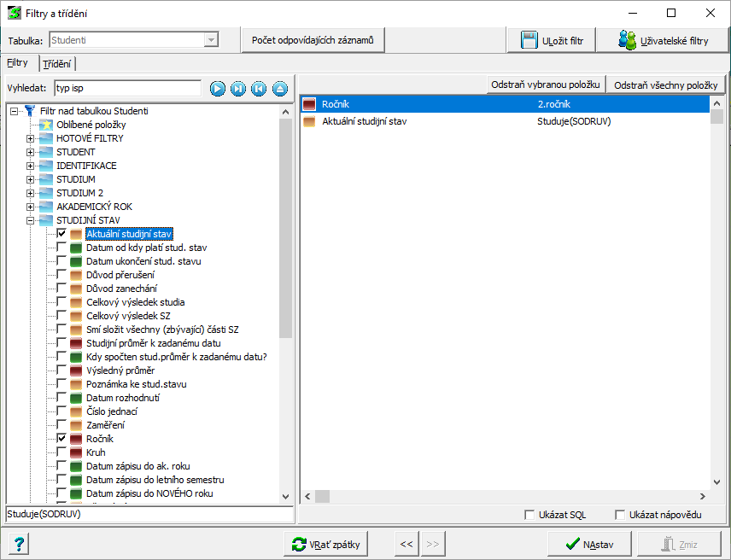Open help with the question mark icon
The height and width of the screenshot is (560, 731).
pyautogui.click(x=19, y=545)
